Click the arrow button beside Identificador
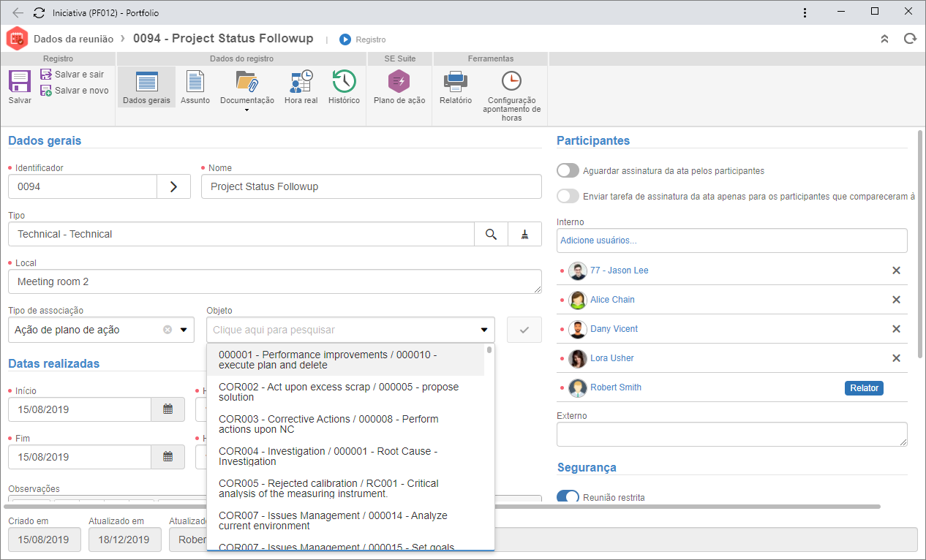Image resolution: width=926 pixels, height=560 pixels. pyautogui.click(x=173, y=186)
